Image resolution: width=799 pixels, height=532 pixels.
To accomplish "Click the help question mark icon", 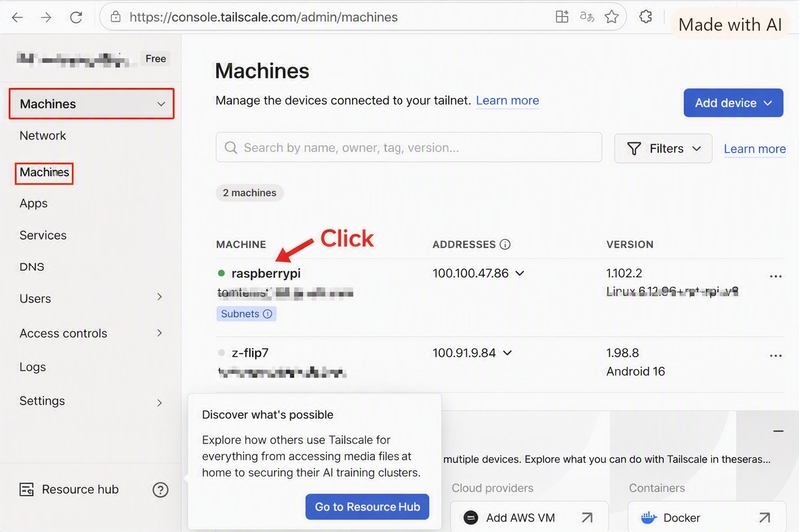I will [x=160, y=490].
